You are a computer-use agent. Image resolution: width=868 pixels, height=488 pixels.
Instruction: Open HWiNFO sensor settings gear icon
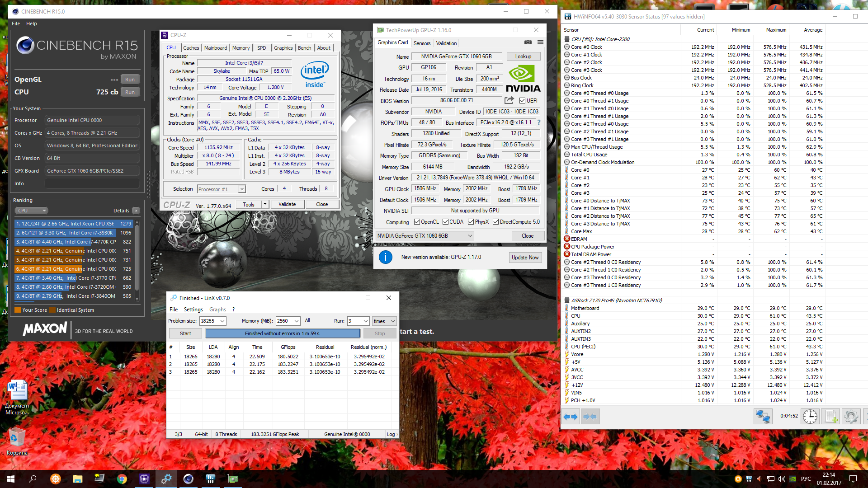(x=851, y=417)
